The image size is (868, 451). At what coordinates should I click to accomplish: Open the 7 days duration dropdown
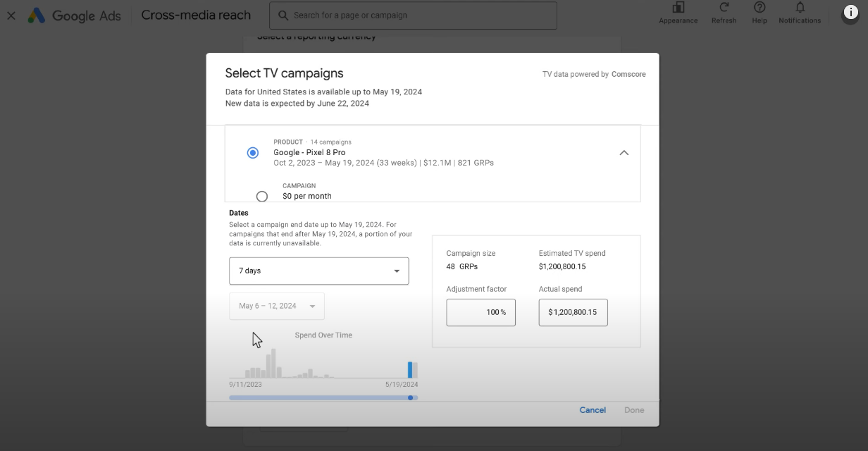click(319, 271)
